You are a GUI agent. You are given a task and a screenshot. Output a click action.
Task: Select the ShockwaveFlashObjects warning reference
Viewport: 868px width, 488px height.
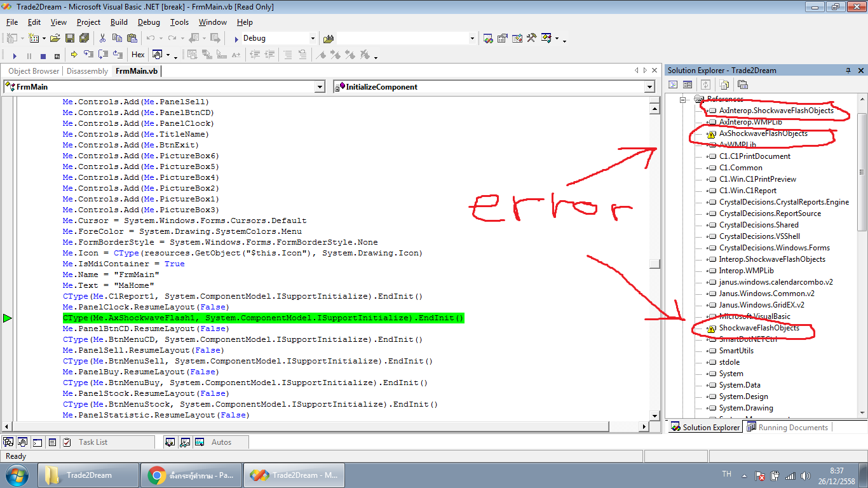[x=759, y=328]
